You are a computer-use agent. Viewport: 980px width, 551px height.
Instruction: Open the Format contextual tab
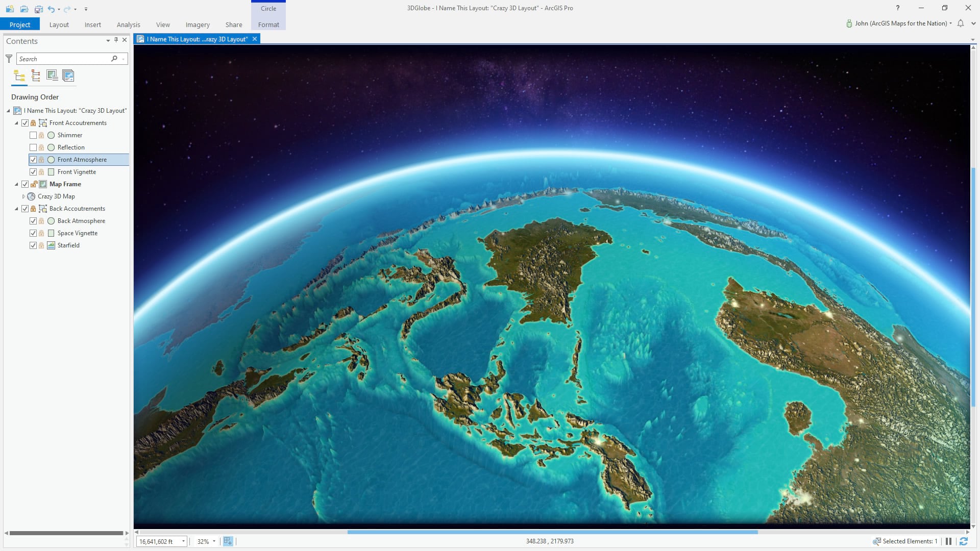click(x=268, y=24)
